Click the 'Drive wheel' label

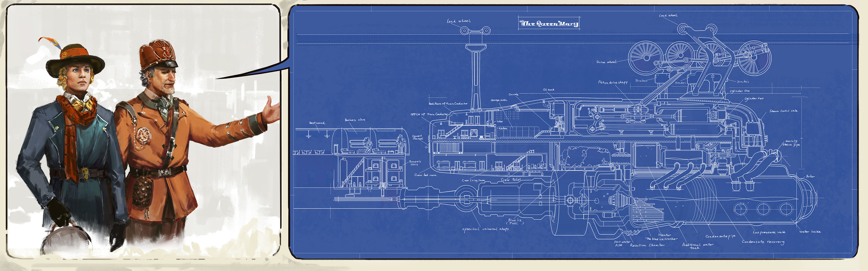pos(606,62)
